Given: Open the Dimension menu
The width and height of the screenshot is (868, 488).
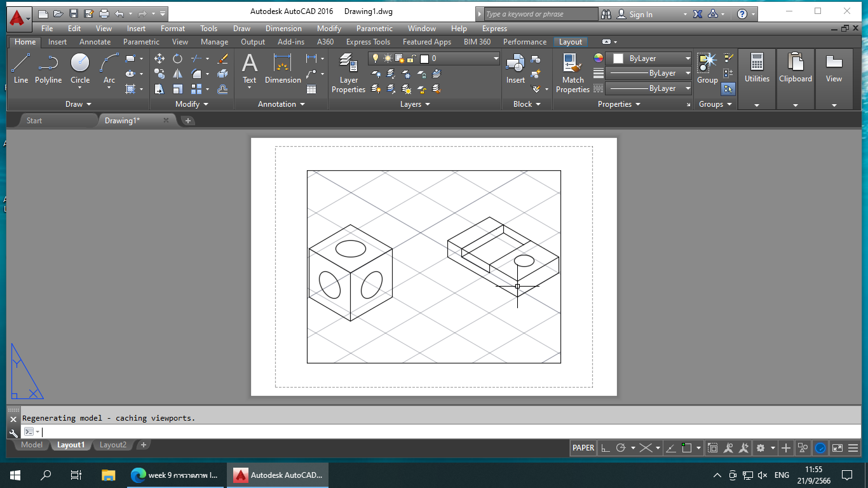Looking at the screenshot, I should coord(283,29).
